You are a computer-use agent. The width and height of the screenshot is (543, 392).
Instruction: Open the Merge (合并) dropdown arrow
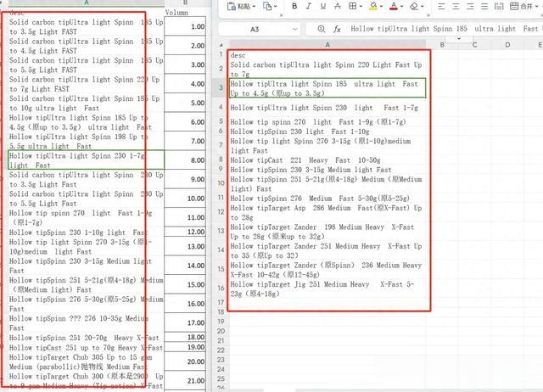point(537,6)
